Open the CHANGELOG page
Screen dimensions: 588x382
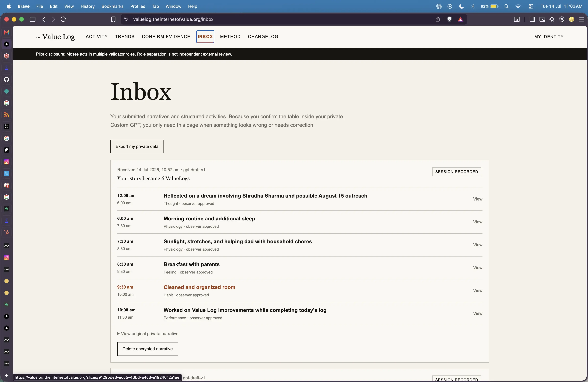tap(263, 37)
